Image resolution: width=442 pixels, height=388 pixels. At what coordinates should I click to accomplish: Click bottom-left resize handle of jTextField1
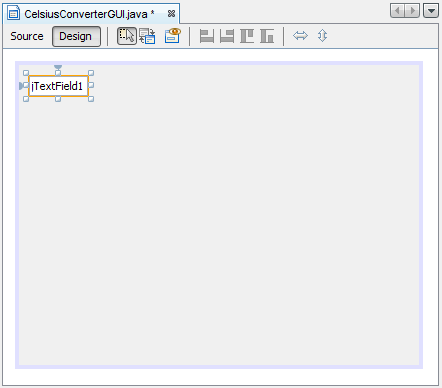pyautogui.click(x=26, y=99)
